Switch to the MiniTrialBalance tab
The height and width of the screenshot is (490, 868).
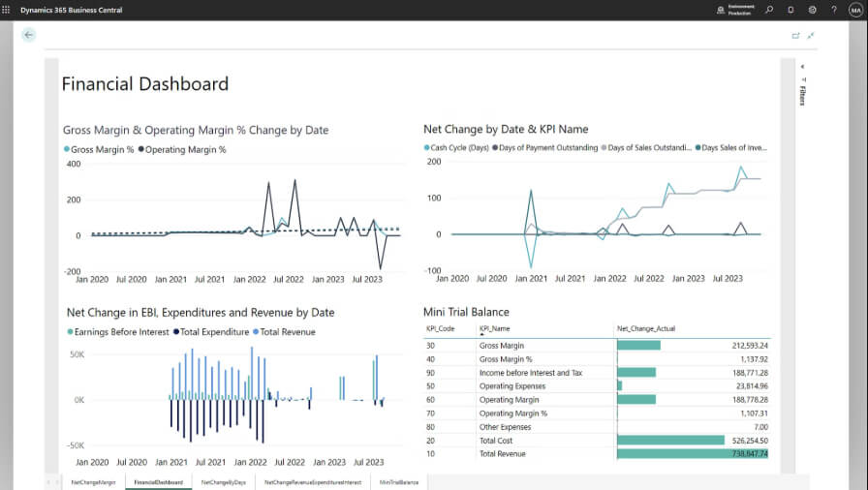coord(399,482)
